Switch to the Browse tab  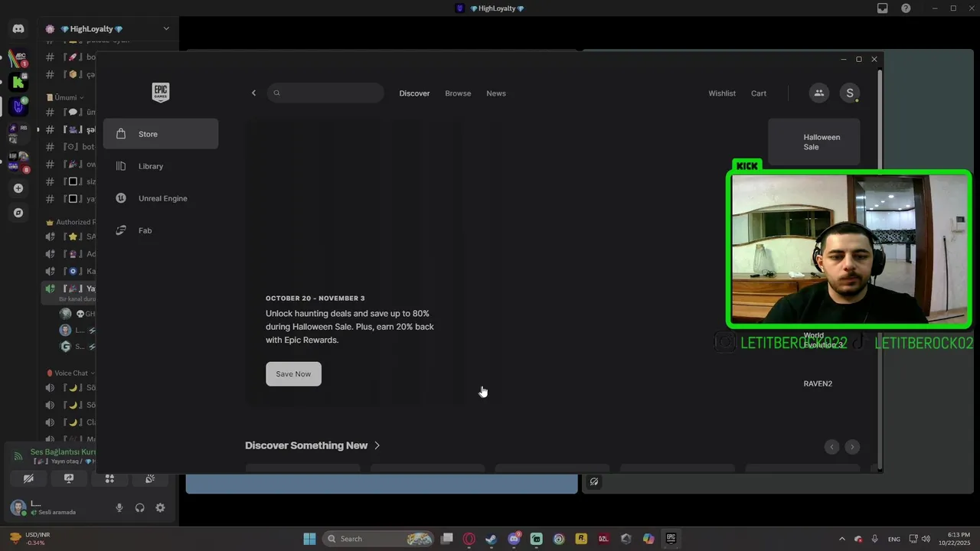tap(458, 93)
